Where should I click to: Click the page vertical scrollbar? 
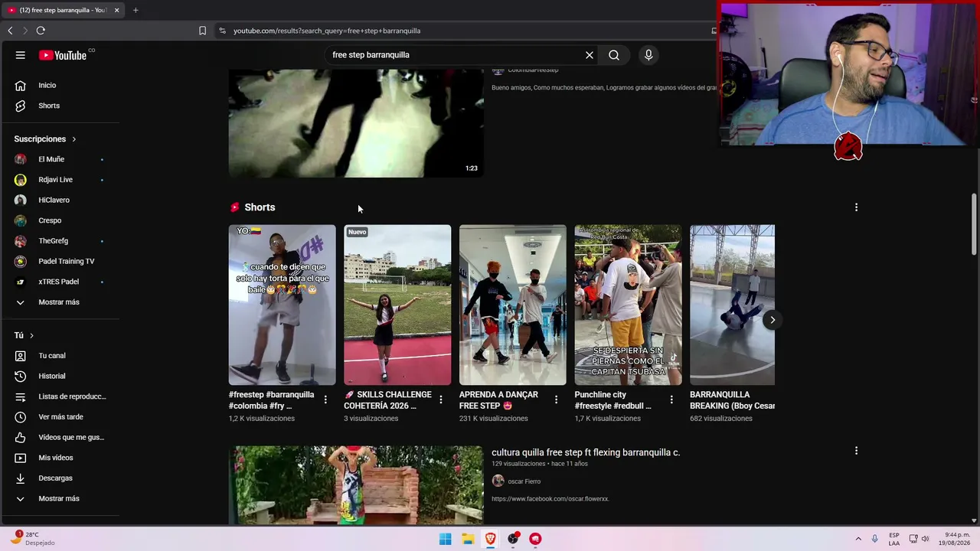point(974,225)
